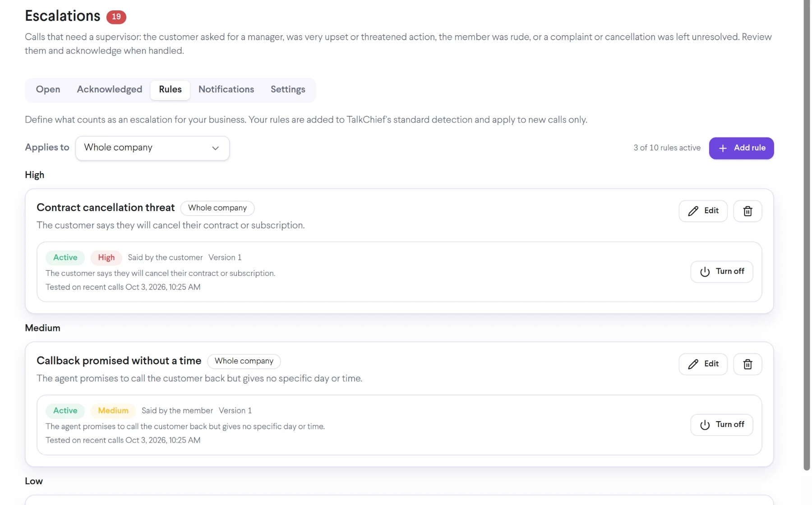Image resolution: width=812 pixels, height=505 pixels.
Task: Click the Low section heading
Action: pyautogui.click(x=34, y=481)
